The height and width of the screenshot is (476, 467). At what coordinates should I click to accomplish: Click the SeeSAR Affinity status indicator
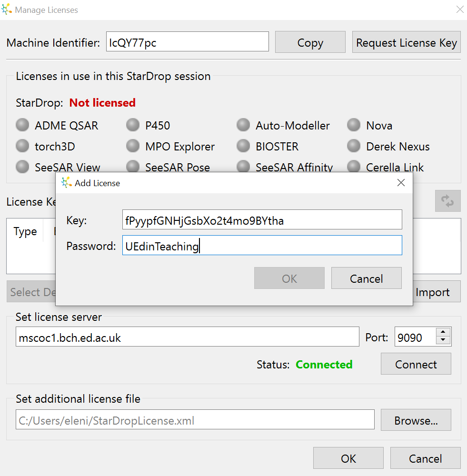243,166
